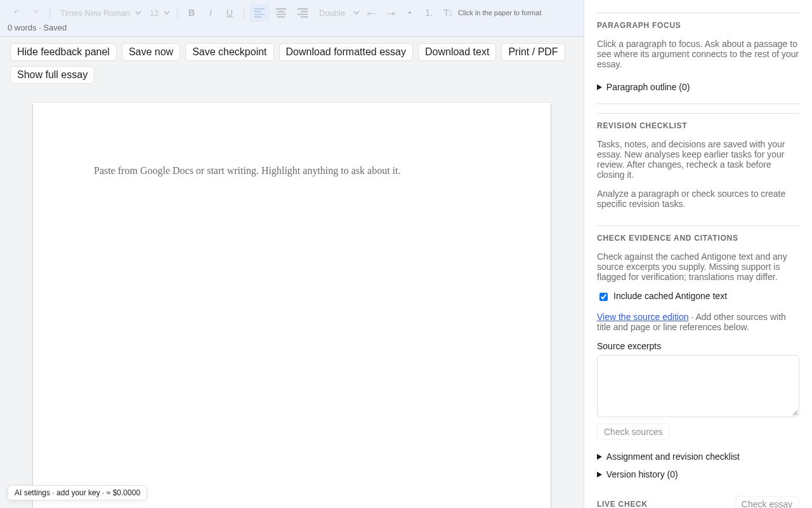Open the Double line spacing dropdown
The height and width of the screenshot is (508, 812).
[x=339, y=13]
